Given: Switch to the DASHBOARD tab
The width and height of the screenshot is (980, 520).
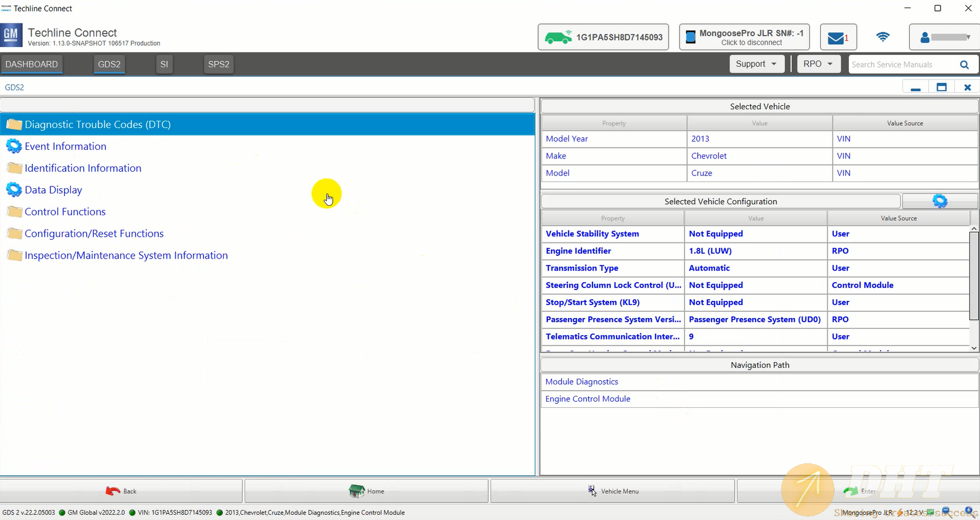Looking at the screenshot, I should pyautogui.click(x=31, y=64).
